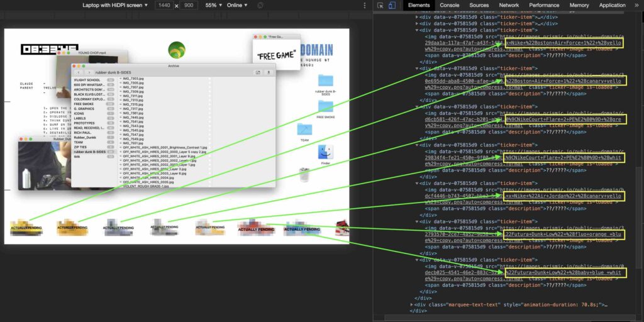Collapse the ticker-item div with Futura Dunk fluo orange
Image resolution: width=644 pixels, height=322 pixels.
tap(418, 221)
